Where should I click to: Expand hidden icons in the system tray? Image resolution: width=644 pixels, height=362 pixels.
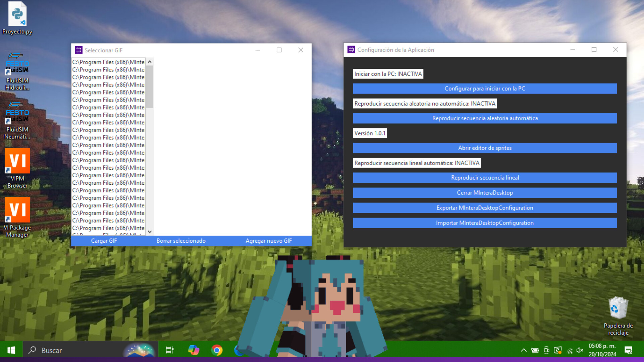tap(524, 350)
